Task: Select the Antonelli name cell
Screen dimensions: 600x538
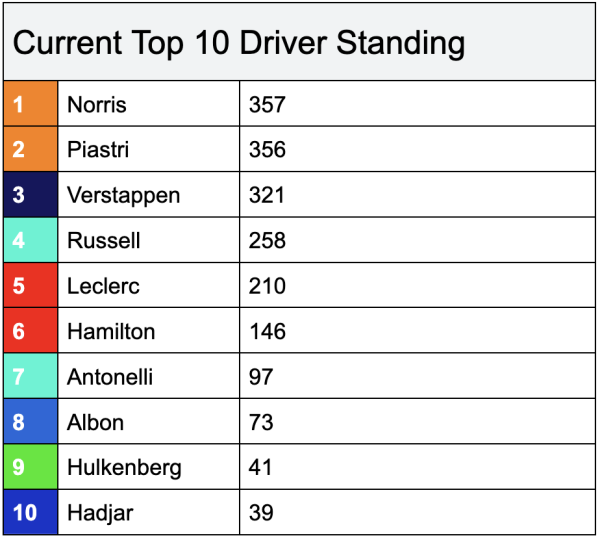Action: coord(148,377)
